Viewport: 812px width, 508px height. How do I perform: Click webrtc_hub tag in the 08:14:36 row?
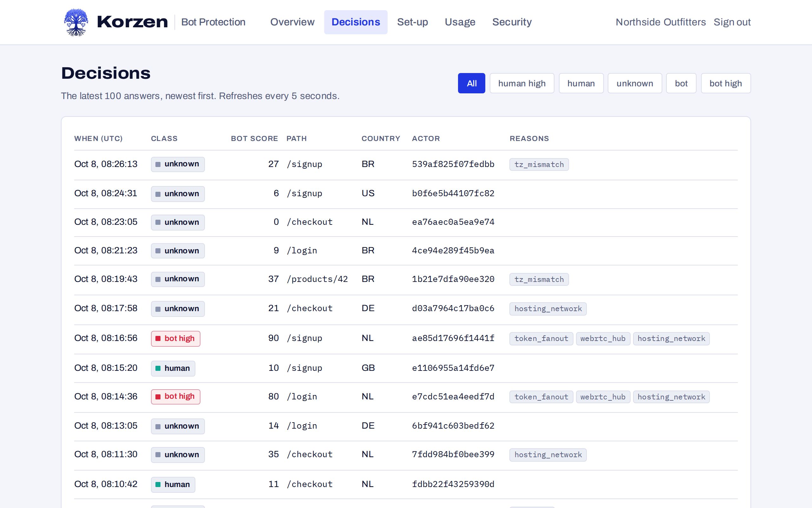pyautogui.click(x=603, y=397)
